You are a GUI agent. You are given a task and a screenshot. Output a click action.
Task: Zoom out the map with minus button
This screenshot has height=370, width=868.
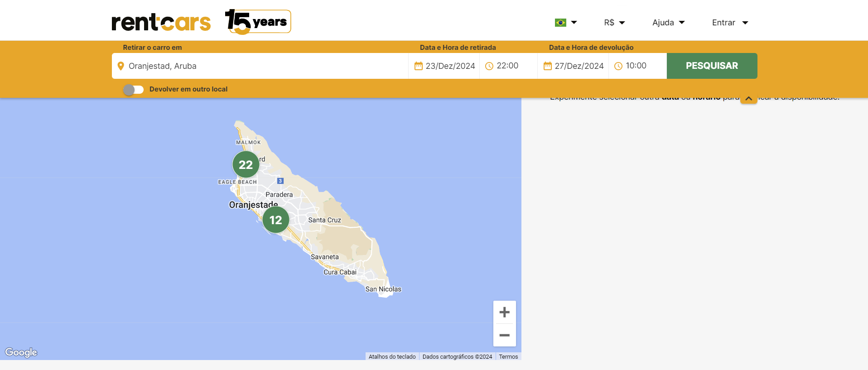(x=504, y=335)
